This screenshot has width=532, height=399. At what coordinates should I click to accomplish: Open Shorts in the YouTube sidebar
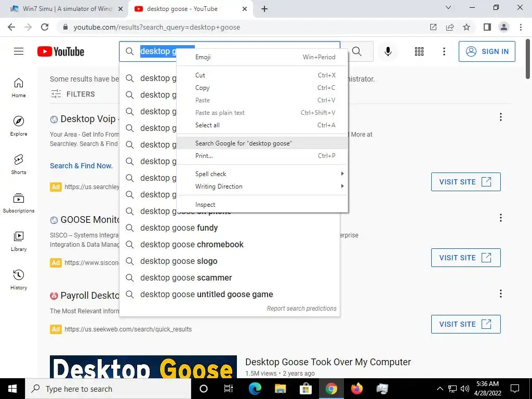19,165
